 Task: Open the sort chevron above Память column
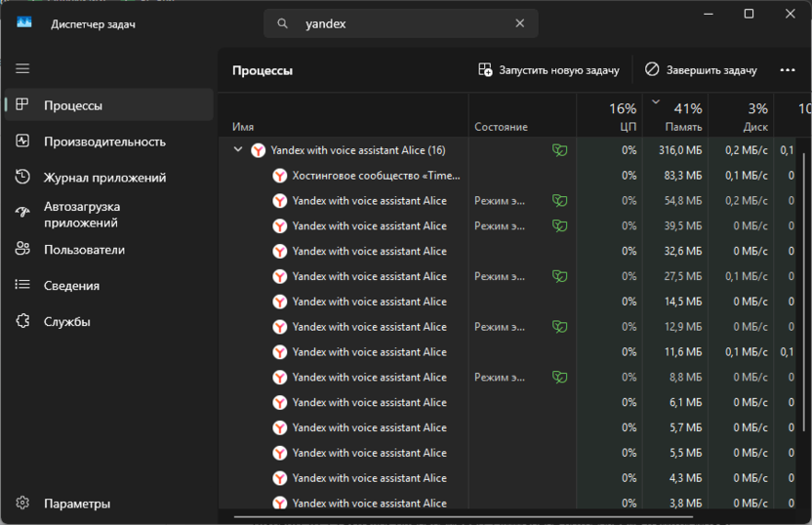click(656, 101)
